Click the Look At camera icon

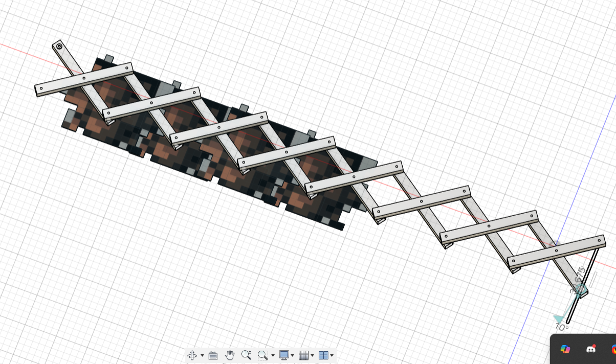213,355
